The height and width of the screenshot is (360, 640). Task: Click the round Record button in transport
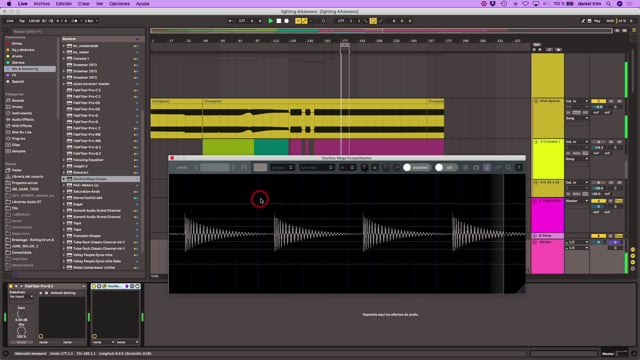(x=287, y=21)
